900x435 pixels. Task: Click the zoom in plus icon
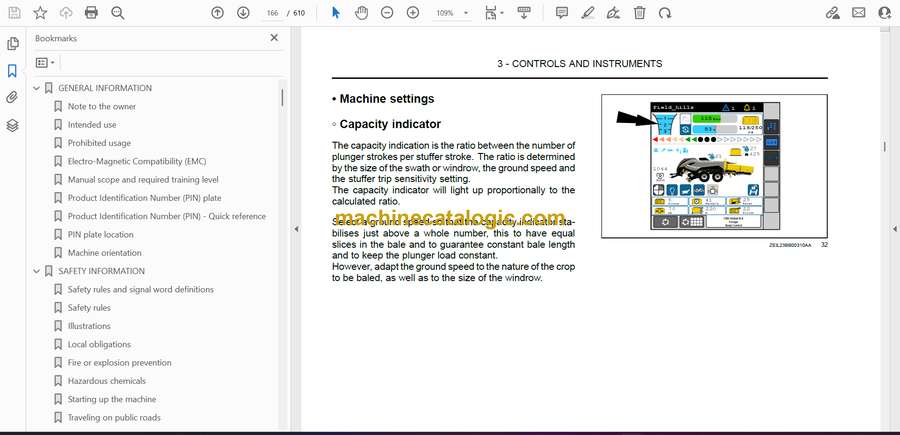click(413, 13)
